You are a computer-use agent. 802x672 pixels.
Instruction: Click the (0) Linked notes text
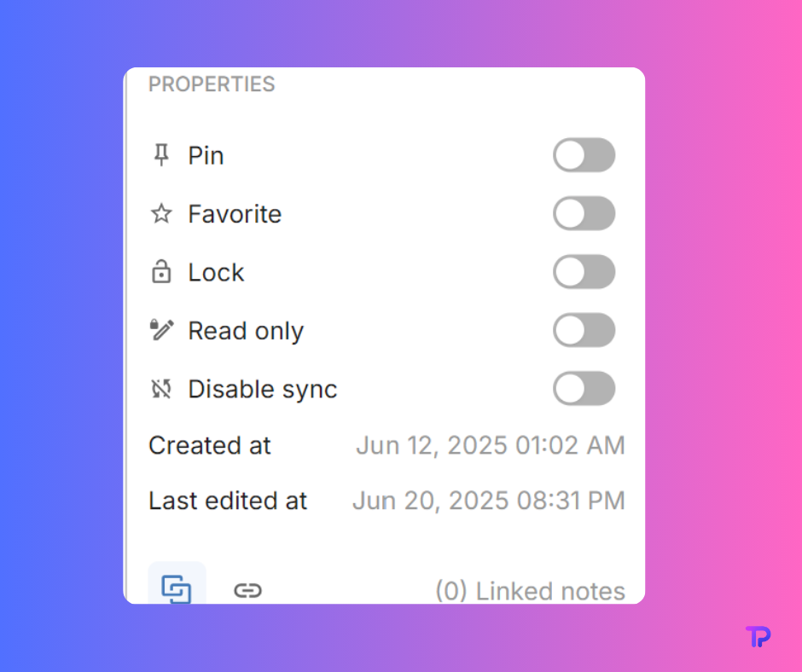529,591
